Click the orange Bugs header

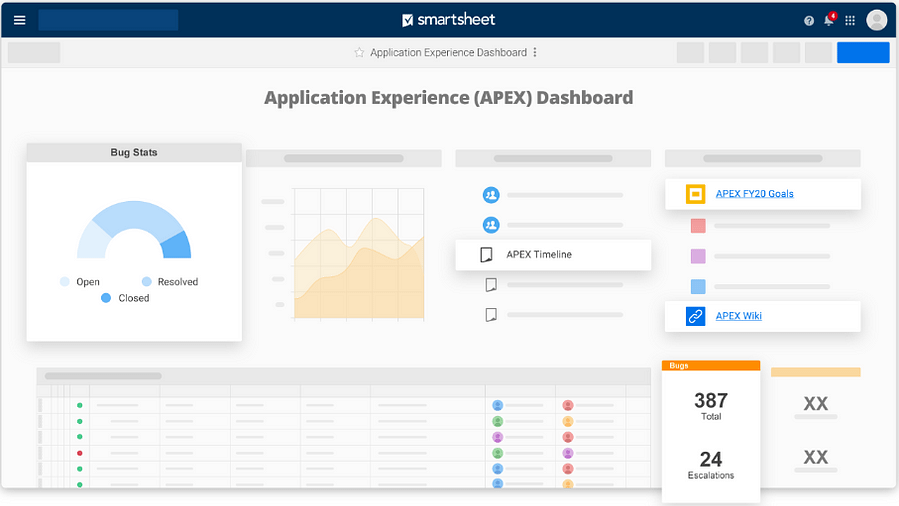click(711, 365)
